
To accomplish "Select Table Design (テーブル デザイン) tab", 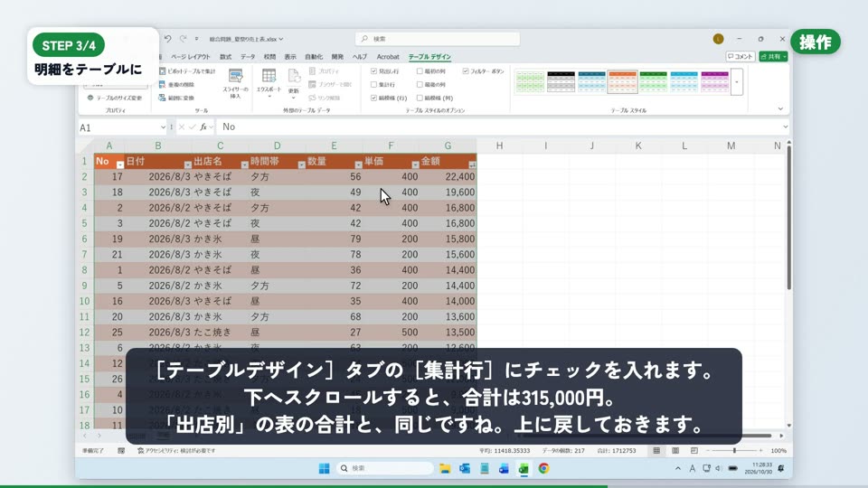I will tap(429, 56).
